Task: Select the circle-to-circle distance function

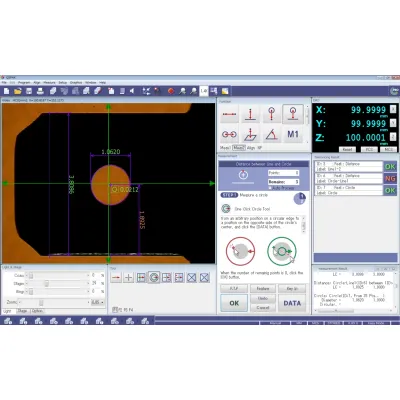Action: [229, 134]
